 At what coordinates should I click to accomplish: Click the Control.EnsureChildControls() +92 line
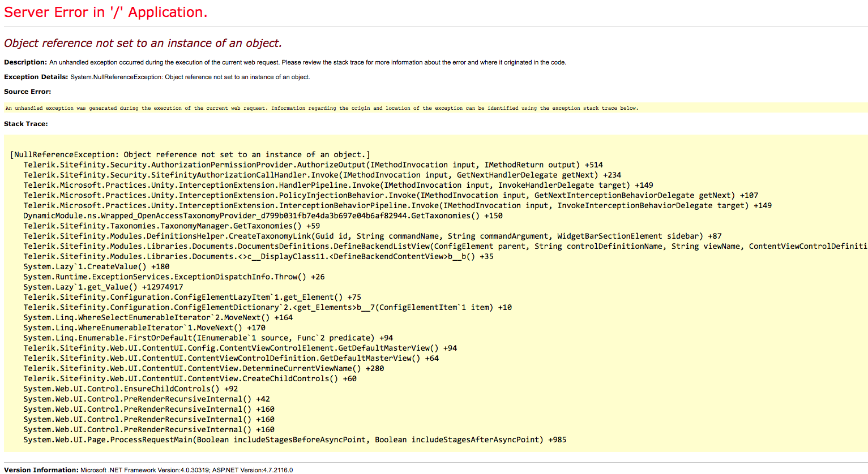tap(130, 389)
